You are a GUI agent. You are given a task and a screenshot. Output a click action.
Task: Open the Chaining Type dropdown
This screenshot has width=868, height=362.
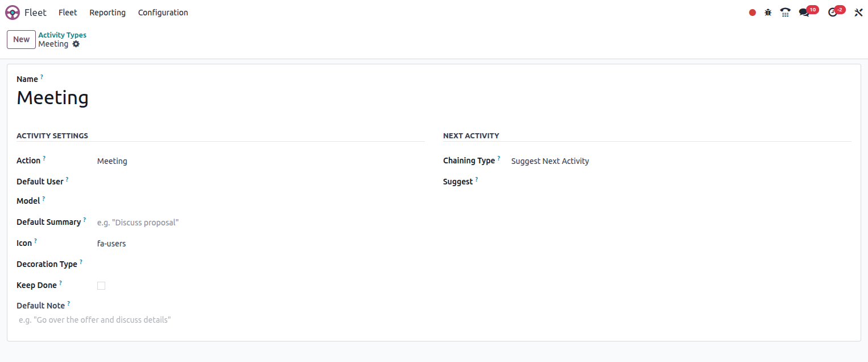[x=680, y=161]
